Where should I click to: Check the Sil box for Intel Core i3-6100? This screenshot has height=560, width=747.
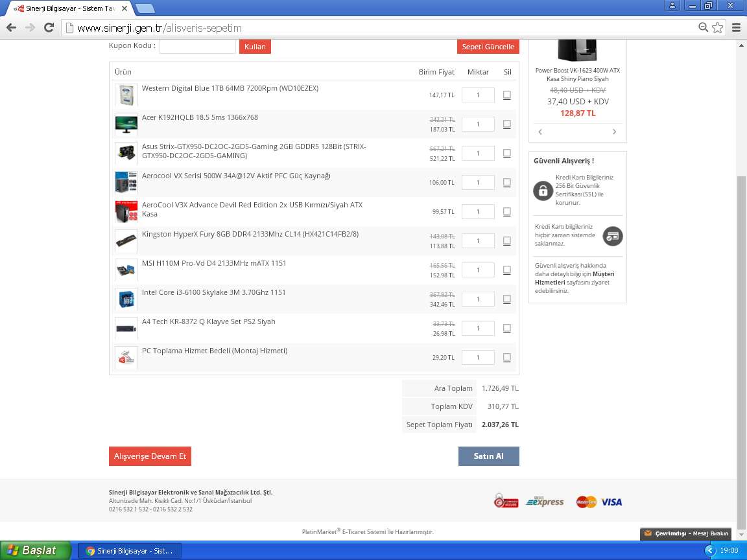coord(507,299)
